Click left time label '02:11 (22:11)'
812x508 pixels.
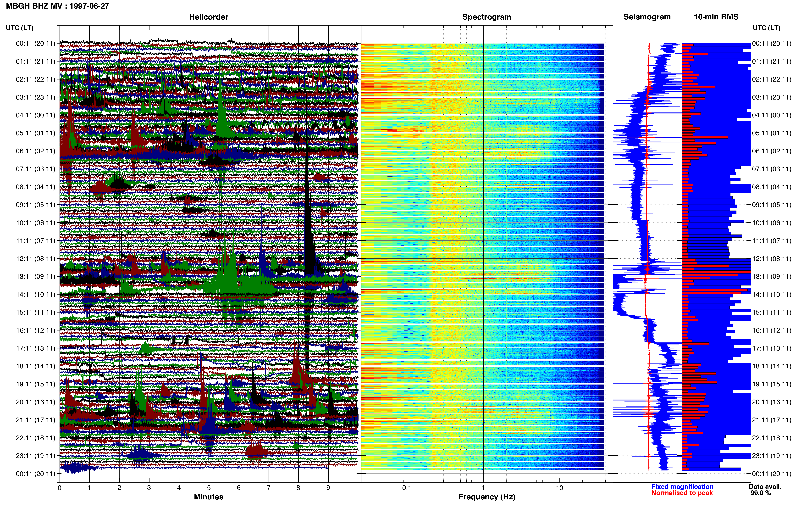(x=35, y=79)
